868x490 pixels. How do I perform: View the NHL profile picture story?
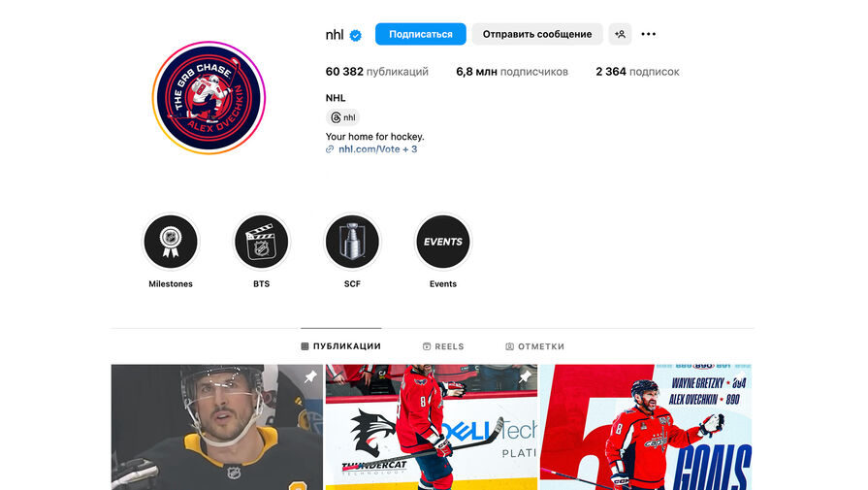209,97
